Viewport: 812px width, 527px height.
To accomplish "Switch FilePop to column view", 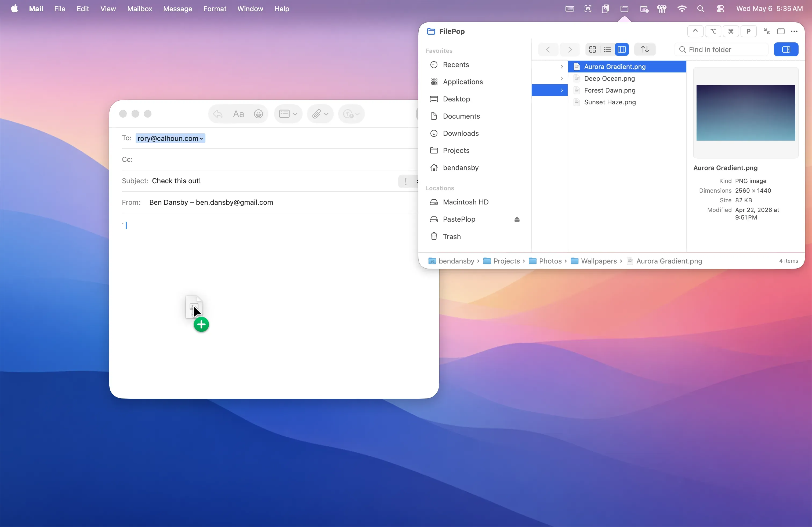I will [x=622, y=49].
